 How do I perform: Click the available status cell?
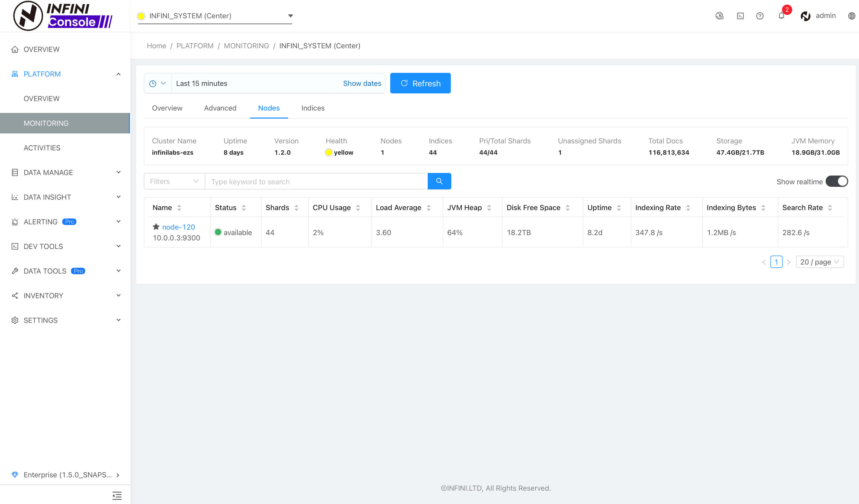(234, 232)
